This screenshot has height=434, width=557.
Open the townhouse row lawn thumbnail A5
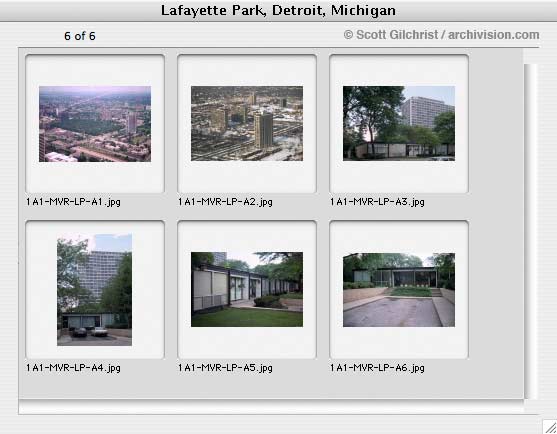(x=247, y=289)
